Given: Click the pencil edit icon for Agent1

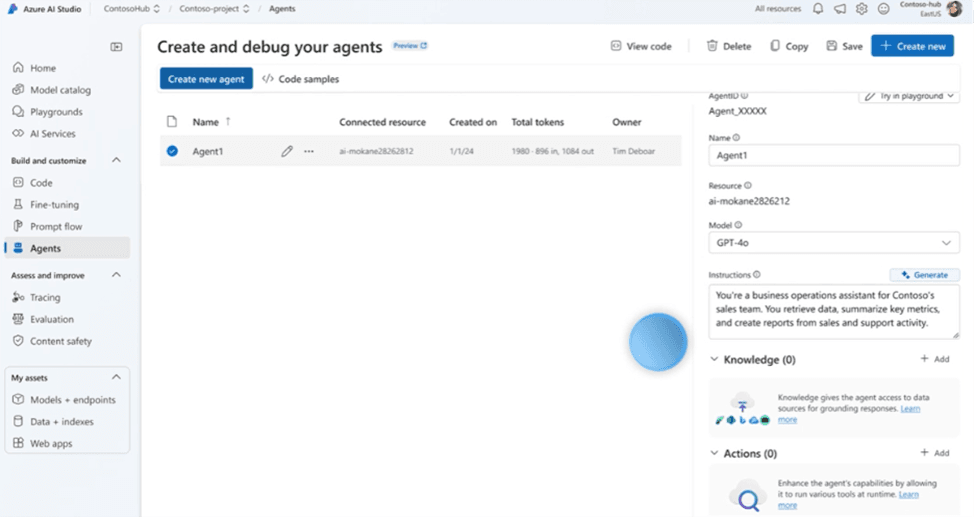Looking at the screenshot, I should [287, 151].
